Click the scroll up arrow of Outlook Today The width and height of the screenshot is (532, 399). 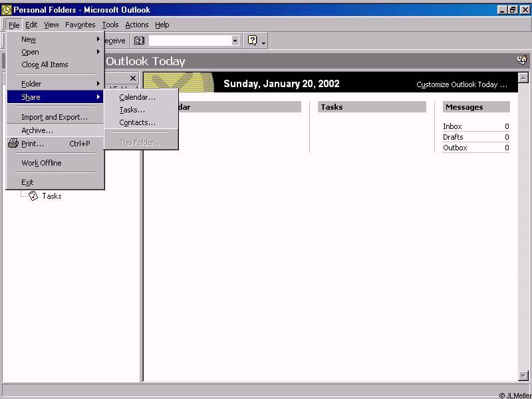[x=523, y=78]
